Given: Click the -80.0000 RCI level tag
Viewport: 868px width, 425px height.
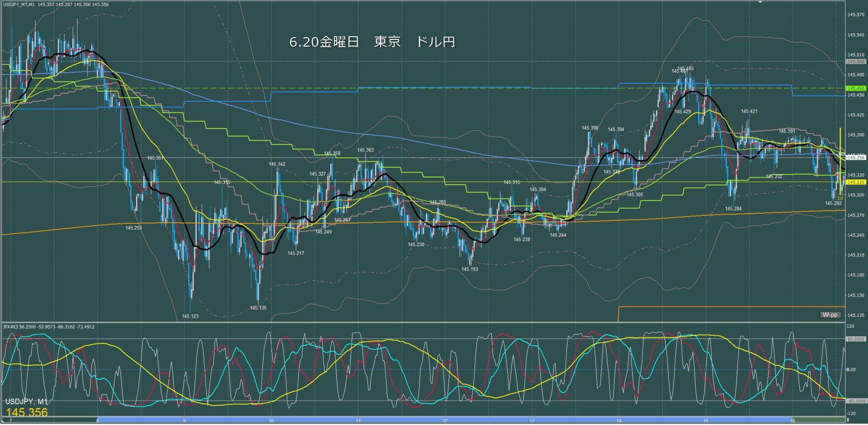Looking at the screenshot, I should pos(855,401).
